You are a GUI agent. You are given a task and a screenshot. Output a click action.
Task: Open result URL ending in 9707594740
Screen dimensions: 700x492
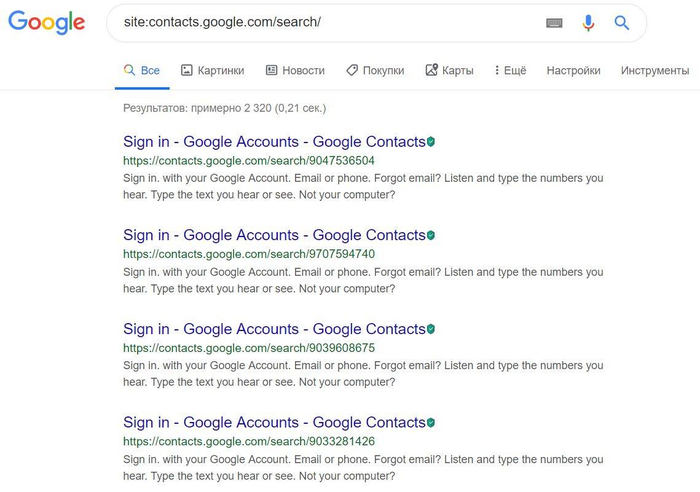click(x=249, y=254)
